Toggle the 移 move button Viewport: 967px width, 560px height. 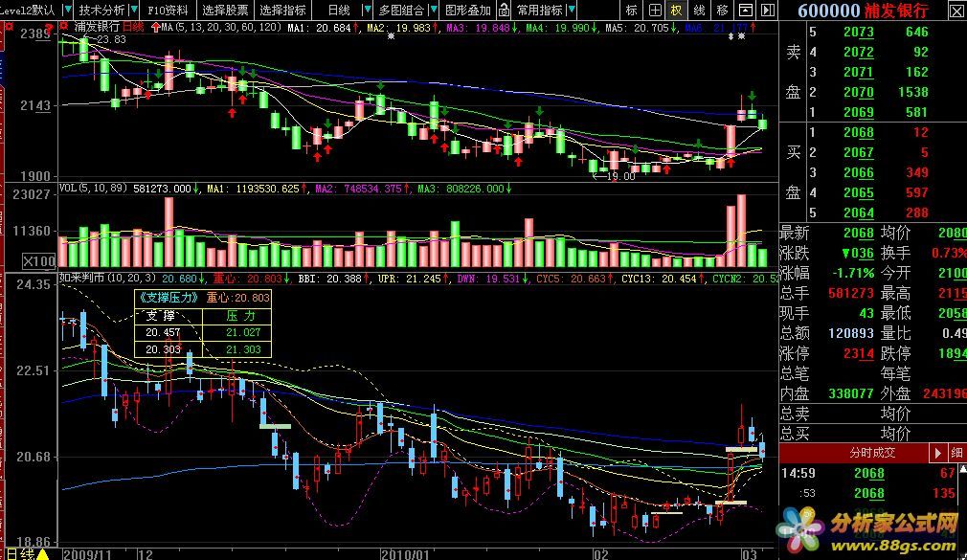tap(722, 10)
